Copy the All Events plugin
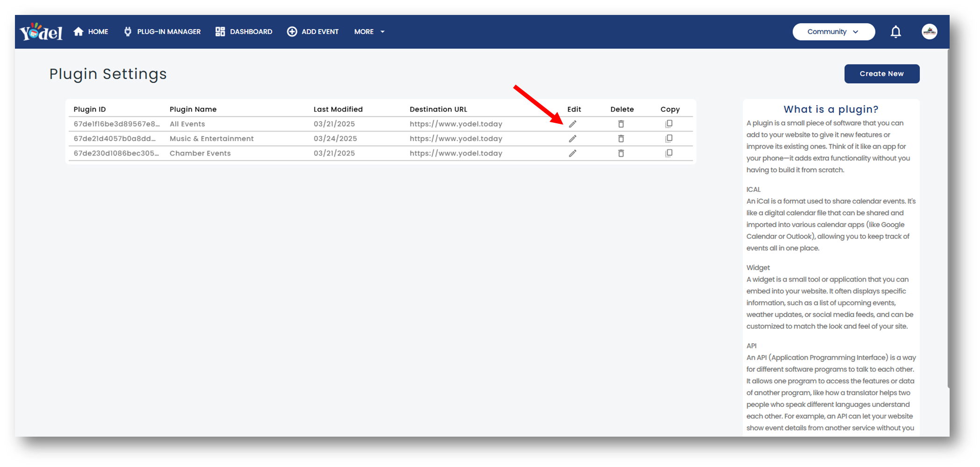 tap(669, 124)
